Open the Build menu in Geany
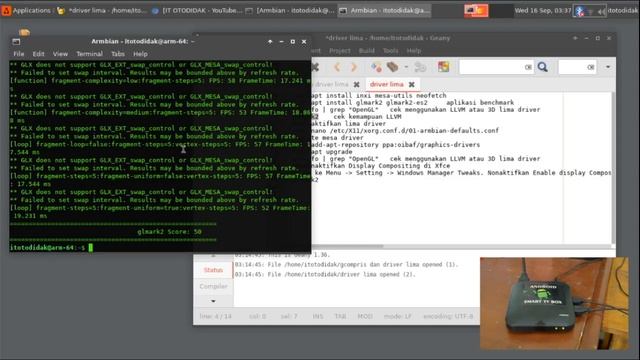Viewport: 640px width, 360px height. 367,51
